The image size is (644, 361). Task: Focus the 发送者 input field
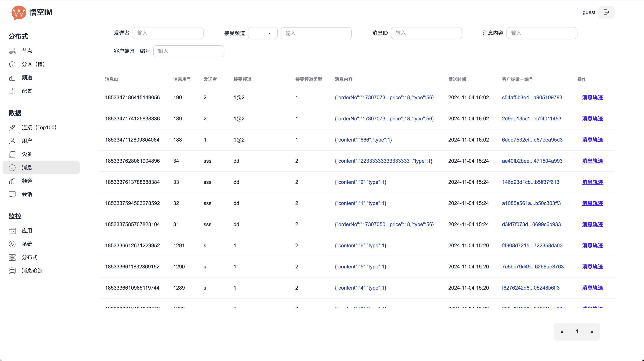[168, 33]
